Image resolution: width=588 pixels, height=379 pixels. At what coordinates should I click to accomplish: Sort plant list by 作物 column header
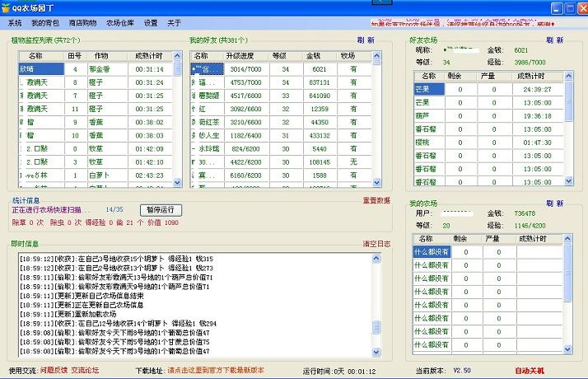(x=107, y=56)
